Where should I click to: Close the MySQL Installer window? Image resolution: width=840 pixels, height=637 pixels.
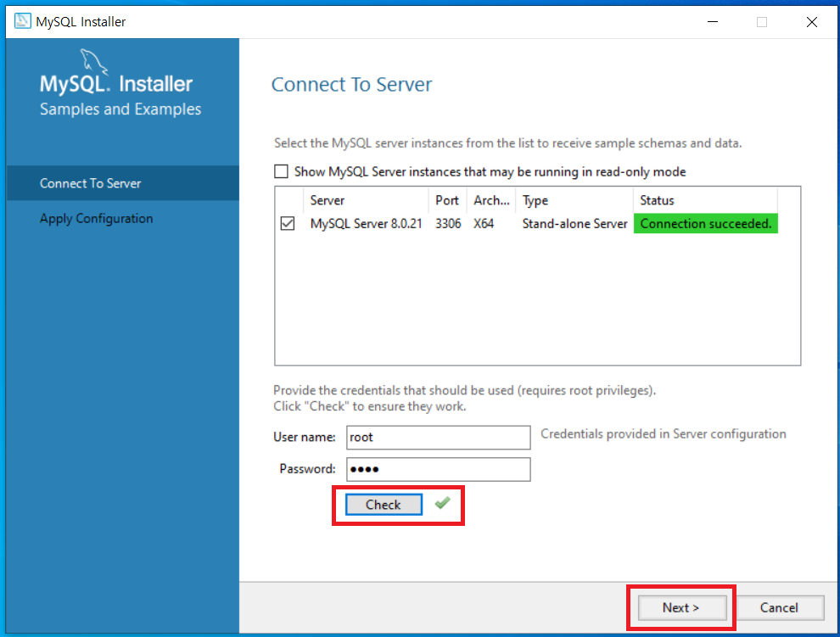click(x=812, y=21)
